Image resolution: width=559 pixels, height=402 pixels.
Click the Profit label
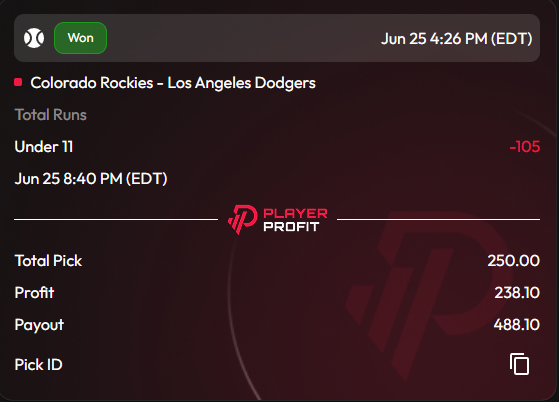click(x=34, y=293)
